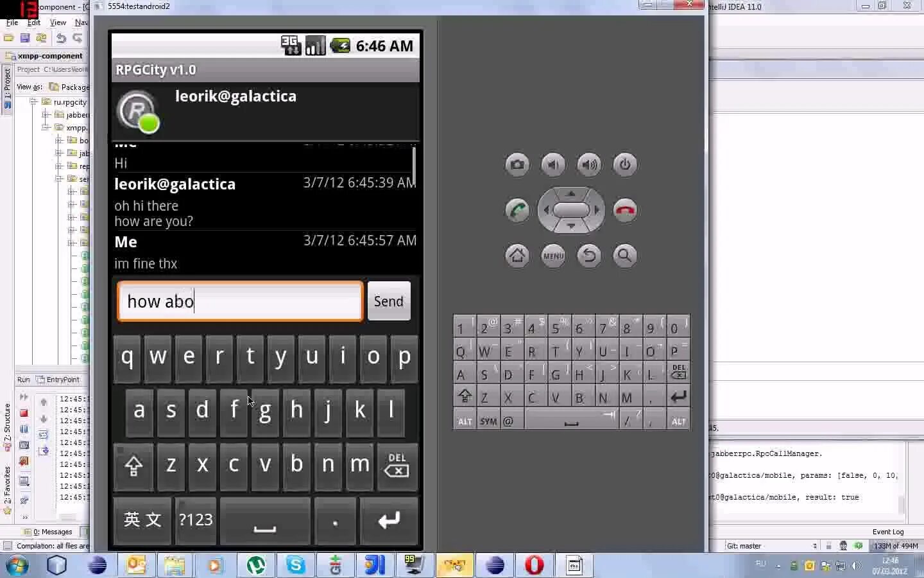Click the emulator MENU button
The image size is (924, 578).
point(553,256)
